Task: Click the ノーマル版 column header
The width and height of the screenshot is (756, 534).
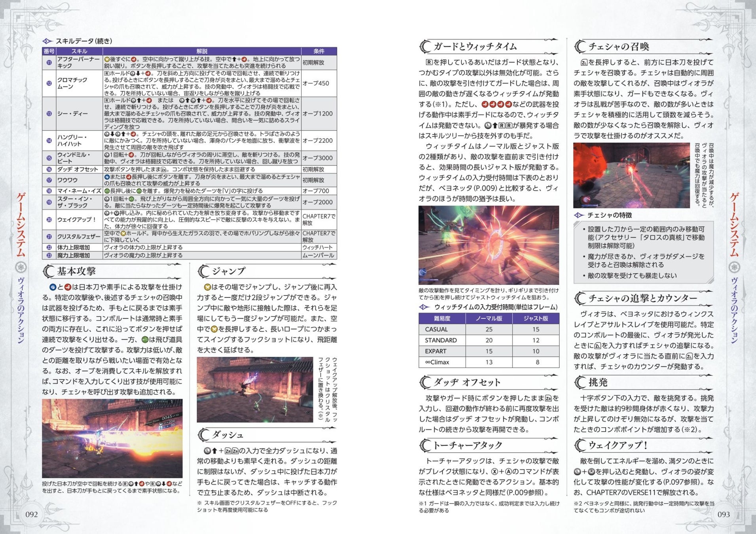Action: pos(489,318)
